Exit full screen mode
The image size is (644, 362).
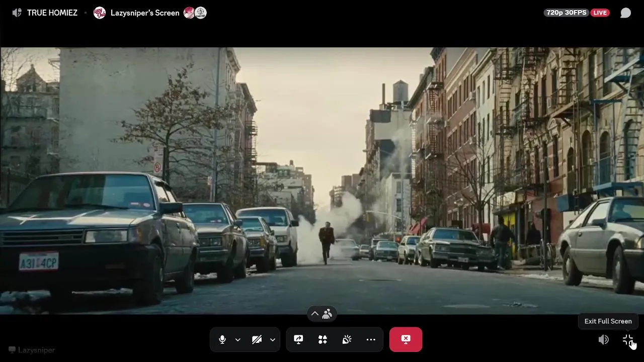point(627,340)
